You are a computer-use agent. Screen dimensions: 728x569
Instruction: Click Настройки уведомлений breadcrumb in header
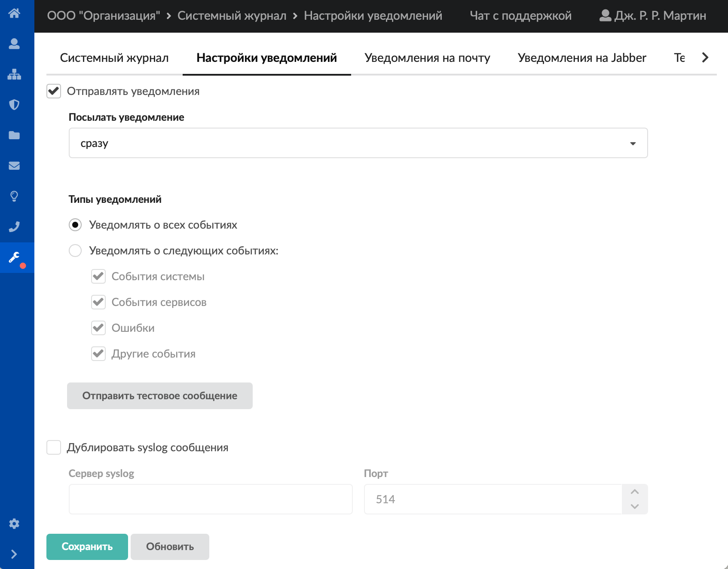tap(373, 15)
